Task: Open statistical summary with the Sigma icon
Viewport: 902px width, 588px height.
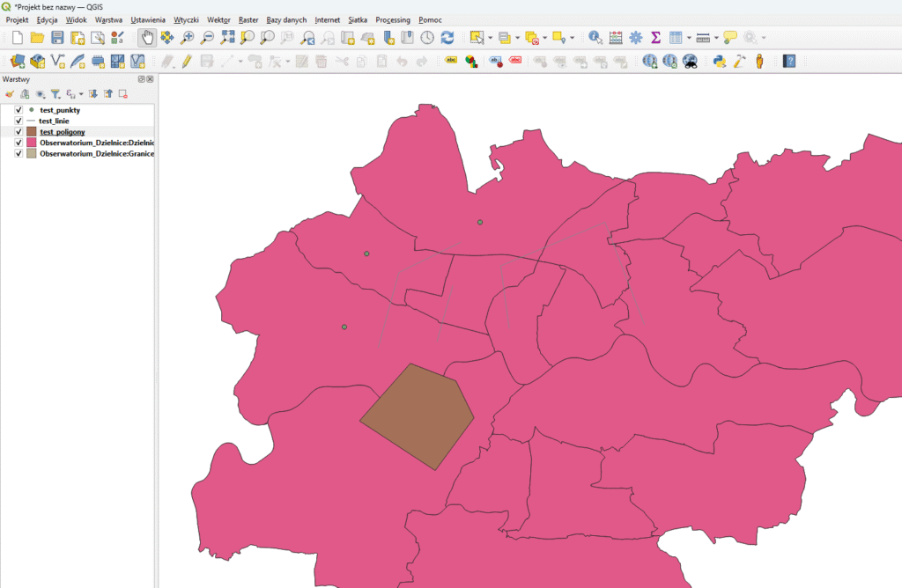Action: click(655, 38)
